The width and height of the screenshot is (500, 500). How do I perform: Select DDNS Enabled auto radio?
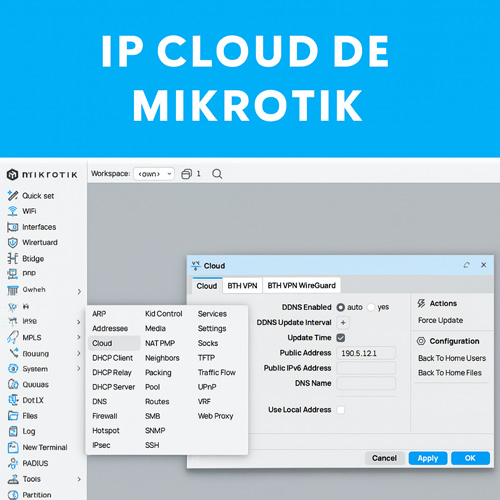coord(340,307)
